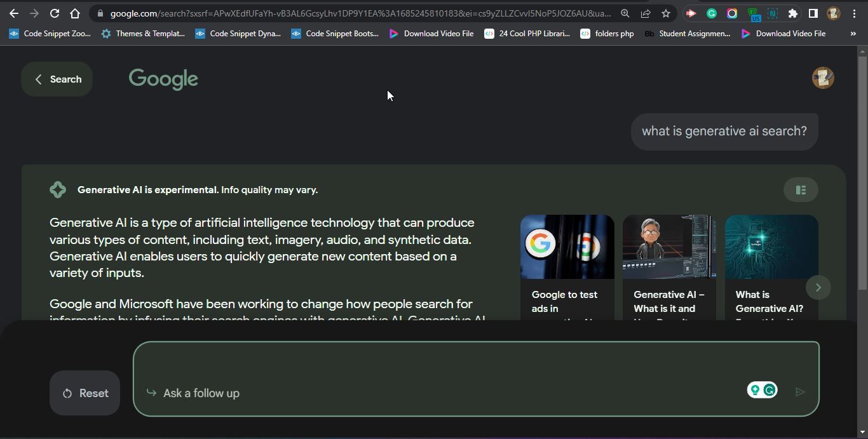The image size is (868, 439).
Task: Click the Google logo
Action: (163, 79)
